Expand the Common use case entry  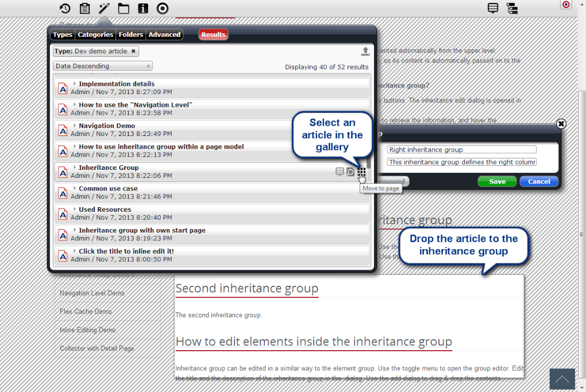(x=75, y=188)
